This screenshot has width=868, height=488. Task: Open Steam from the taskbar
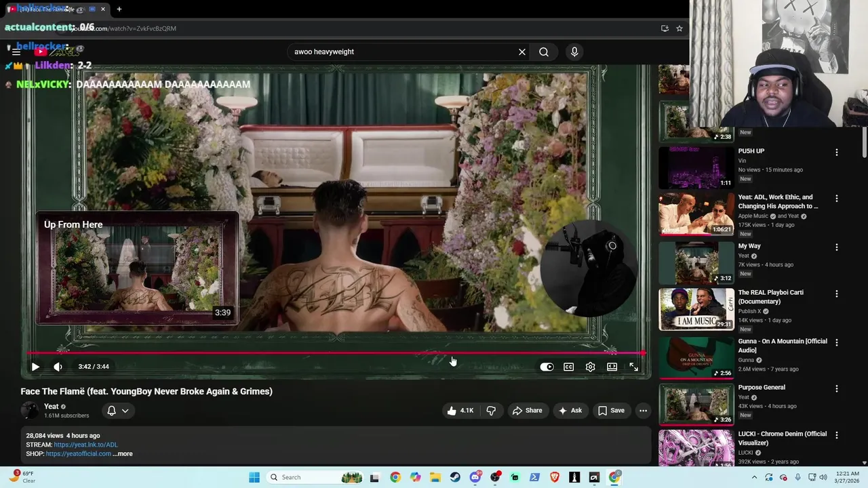pyautogui.click(x=455, y=477)
